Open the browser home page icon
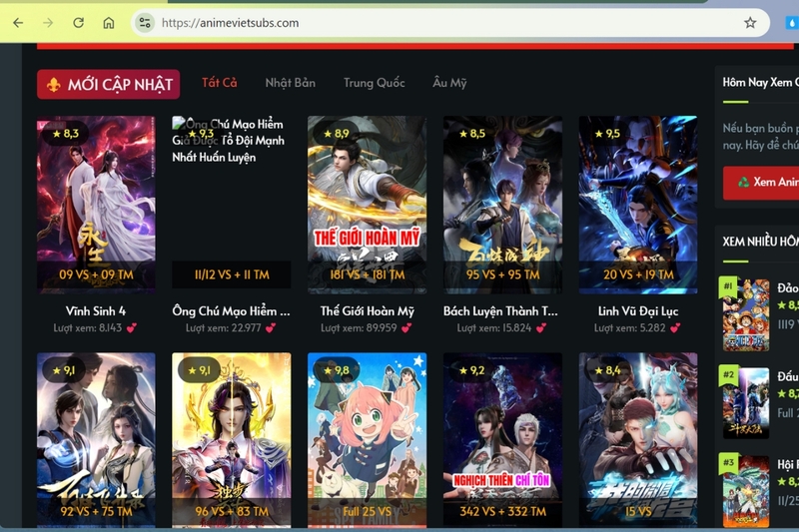799x532 pixels. (x=109, y=23)
